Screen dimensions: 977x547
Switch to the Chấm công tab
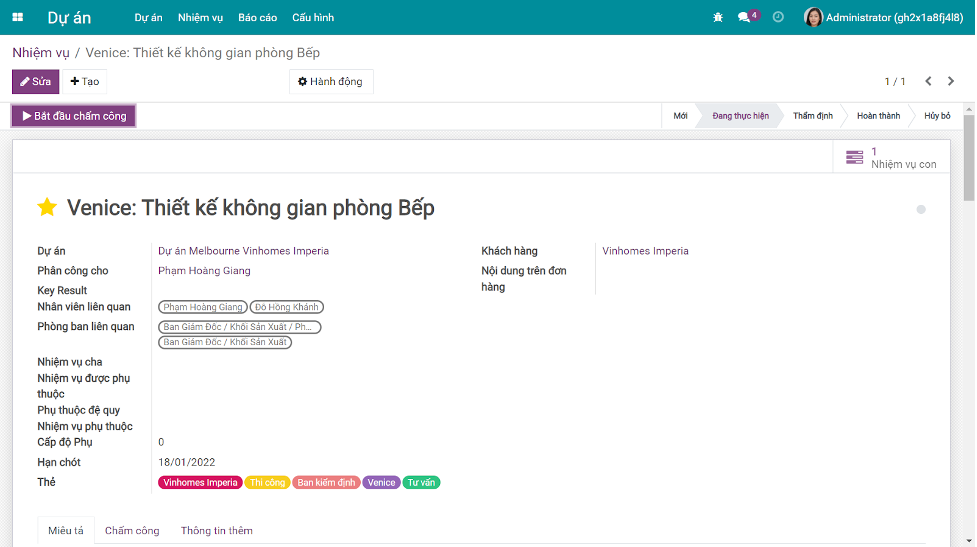[132, 530]
